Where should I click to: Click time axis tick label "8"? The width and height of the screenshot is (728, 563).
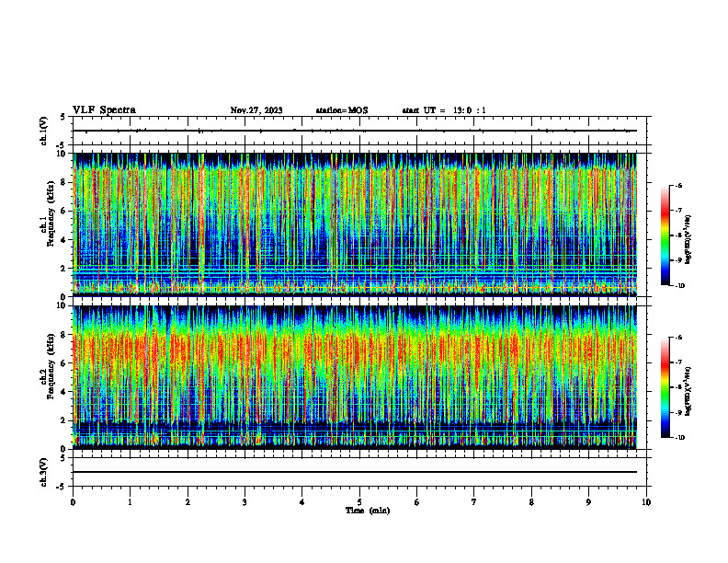(531, 502)
